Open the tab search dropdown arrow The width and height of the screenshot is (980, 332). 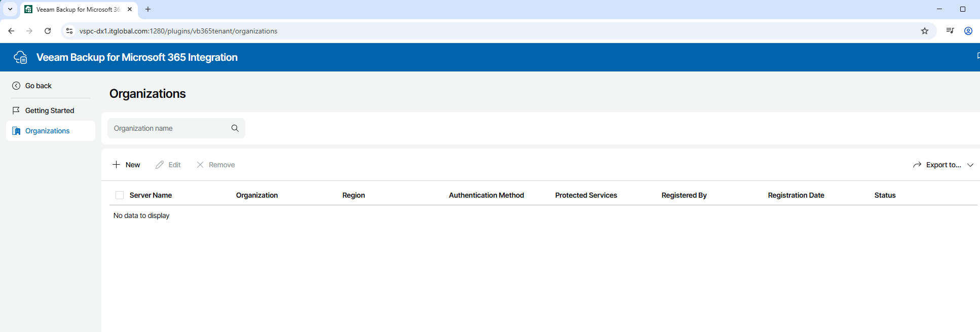(x=10, y=9)
